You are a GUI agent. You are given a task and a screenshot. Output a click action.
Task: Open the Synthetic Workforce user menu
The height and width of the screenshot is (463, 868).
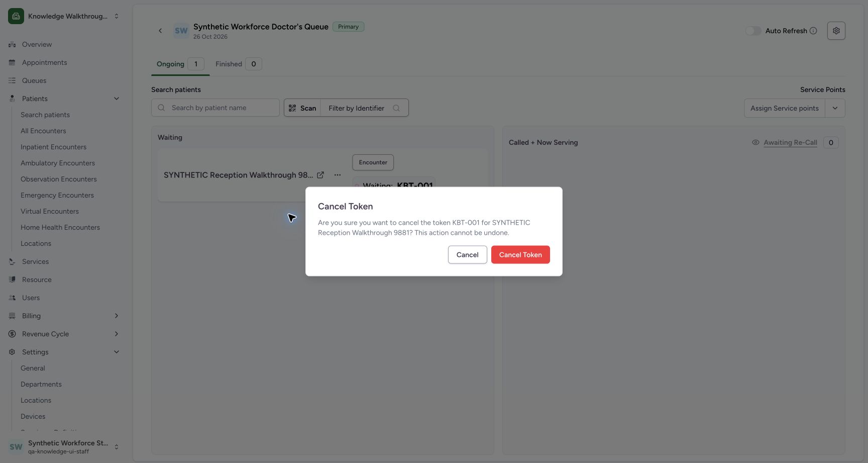pyautogui.click(x=64, y=446)
